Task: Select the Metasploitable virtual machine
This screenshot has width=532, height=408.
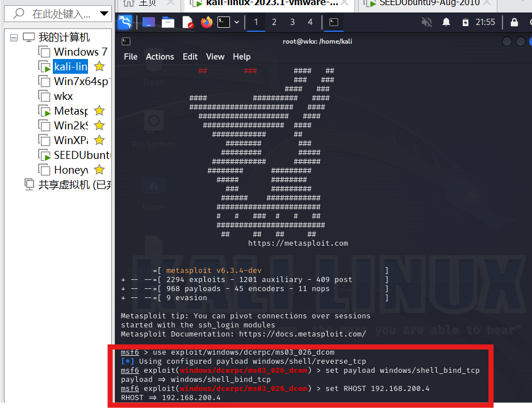Action: tap(71, 111)
